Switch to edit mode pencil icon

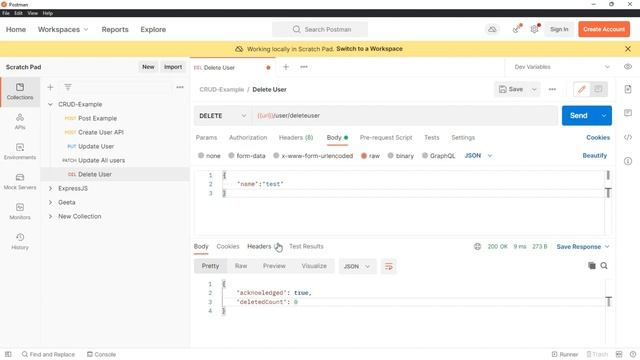pos(582,89)
